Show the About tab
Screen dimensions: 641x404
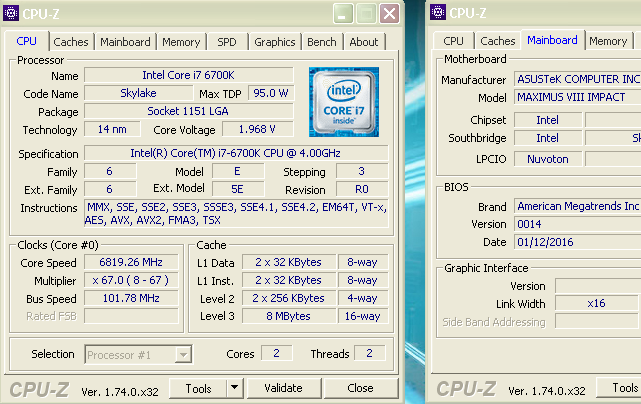364,42
